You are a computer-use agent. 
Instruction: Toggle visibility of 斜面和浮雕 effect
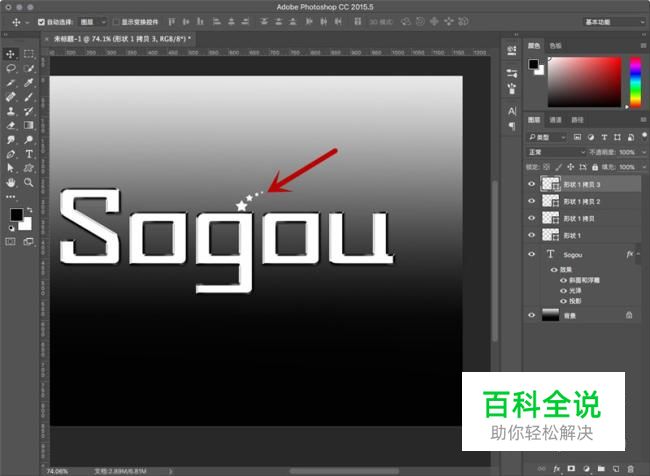[563, 280]
